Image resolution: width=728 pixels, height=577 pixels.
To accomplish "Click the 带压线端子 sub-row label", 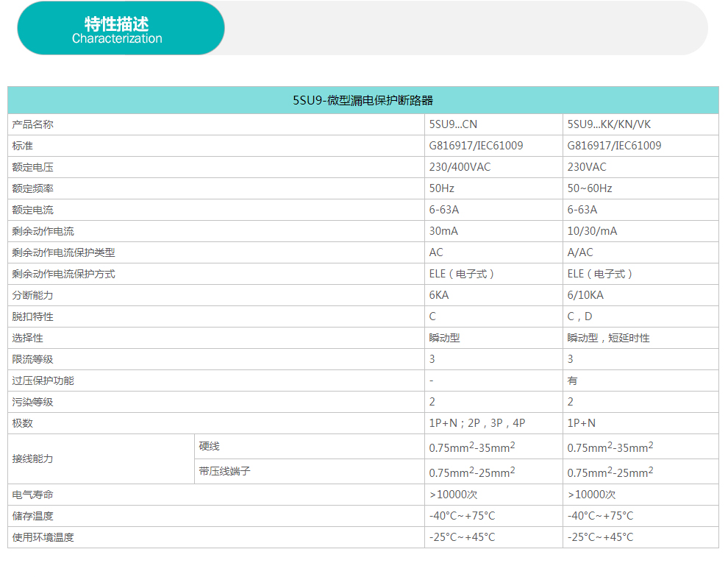I will [x=224, y=471].
